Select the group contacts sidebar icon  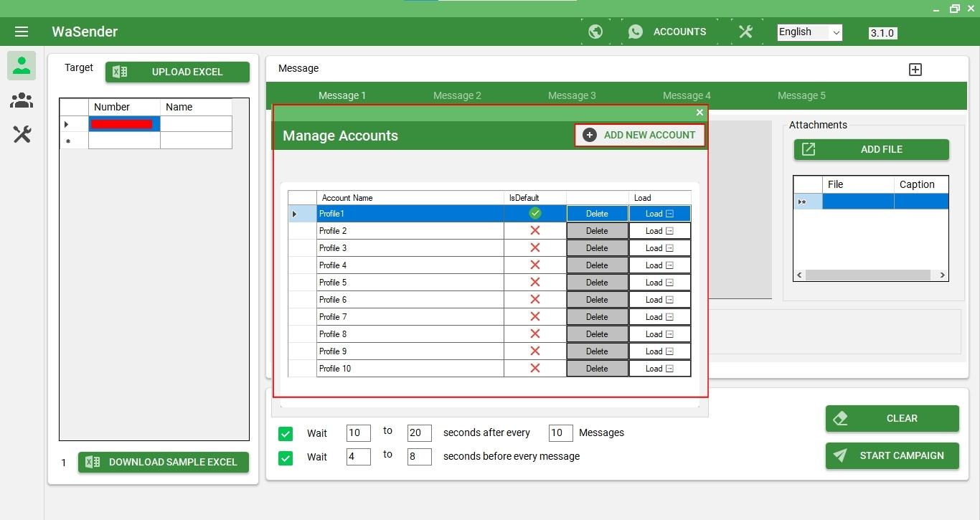click(x=22, y=100)
